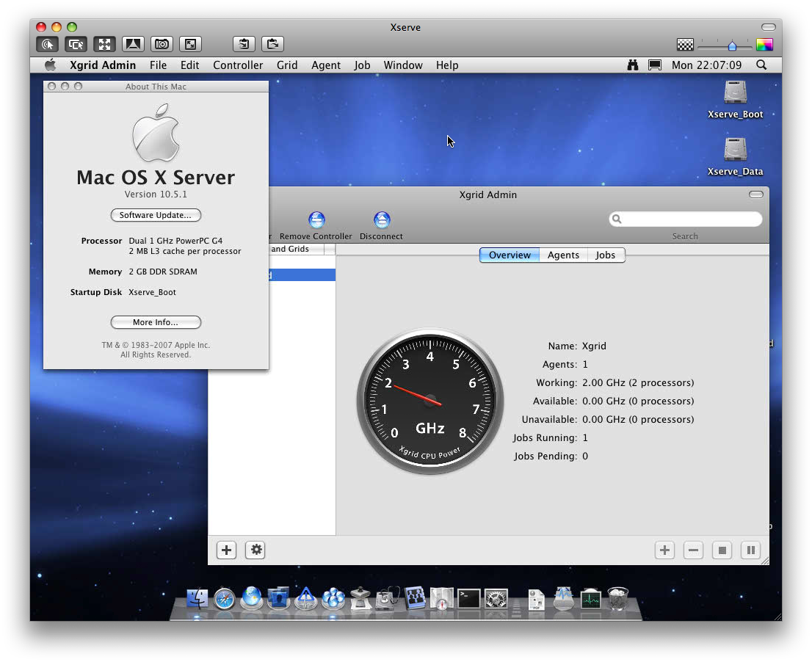Click the menu bar clock
The height and width of the screenshot is (662, 812).
pos(706,65)
